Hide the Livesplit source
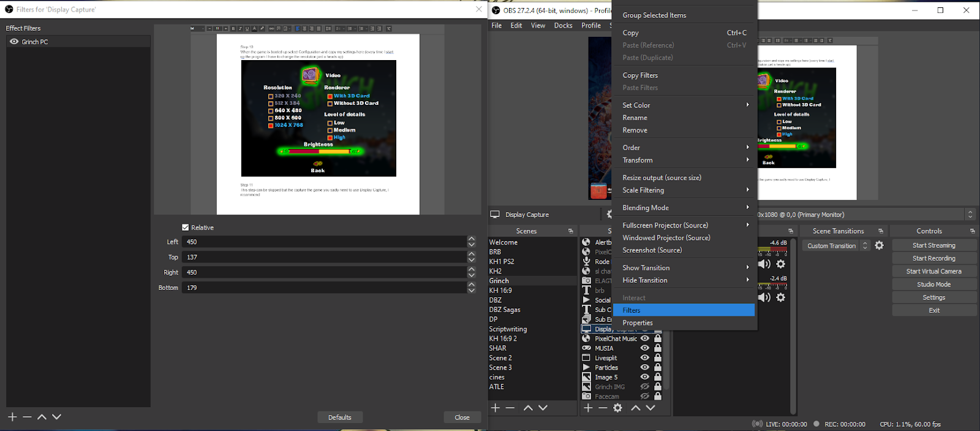 pos(645,358)
